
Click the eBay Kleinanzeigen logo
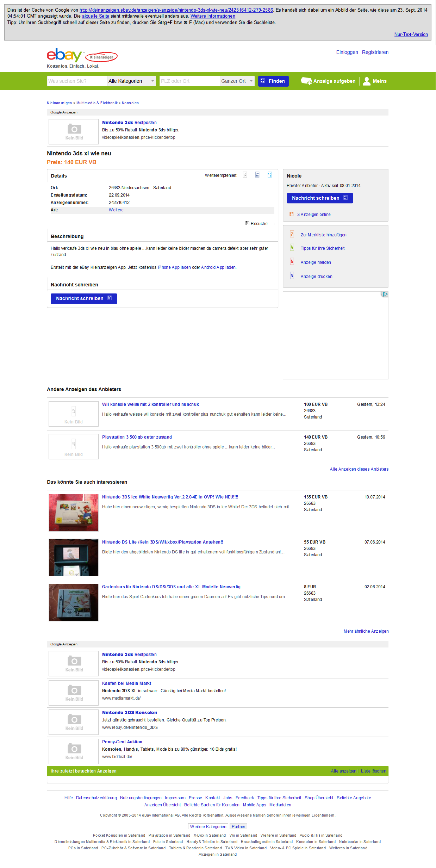coord(82,56)
